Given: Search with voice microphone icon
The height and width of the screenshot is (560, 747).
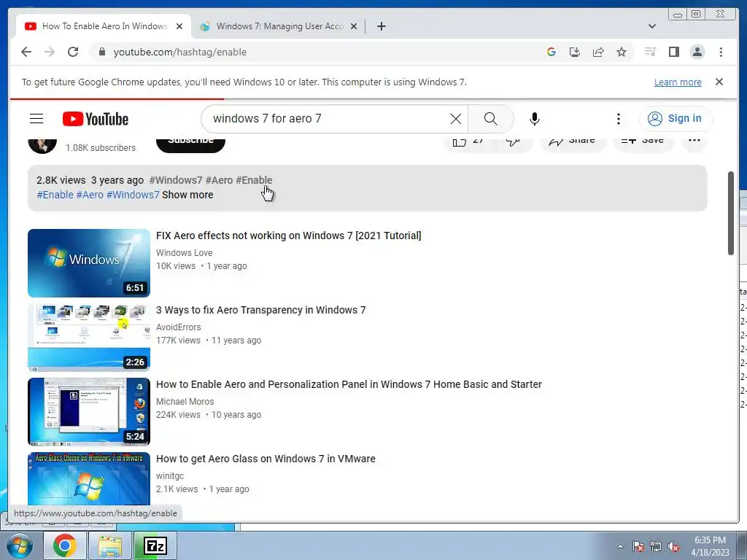Looking at the screenshot, I should pyautogui.click(x=535, y=119).
